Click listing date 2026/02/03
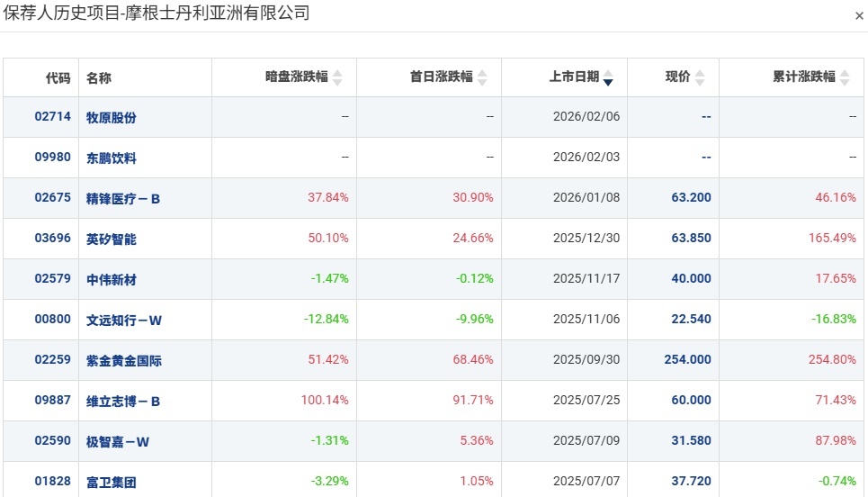Viewport: 868px width, 497px height. point(586,157)
